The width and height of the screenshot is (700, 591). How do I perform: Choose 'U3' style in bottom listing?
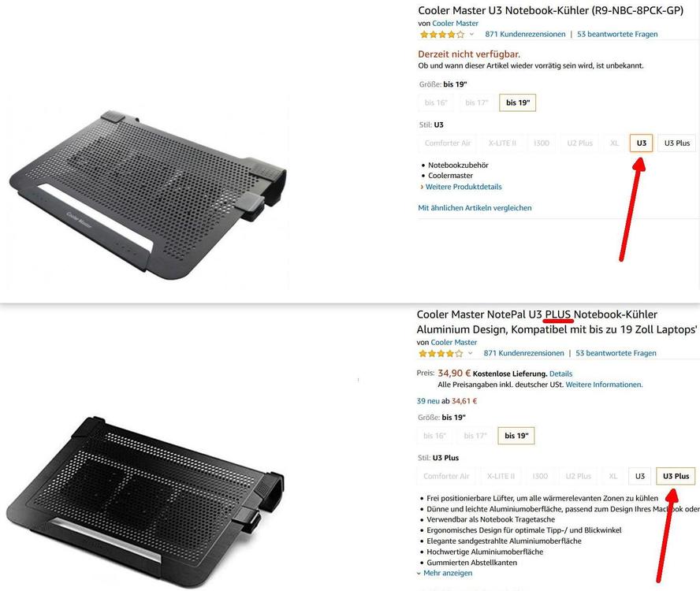640,476
